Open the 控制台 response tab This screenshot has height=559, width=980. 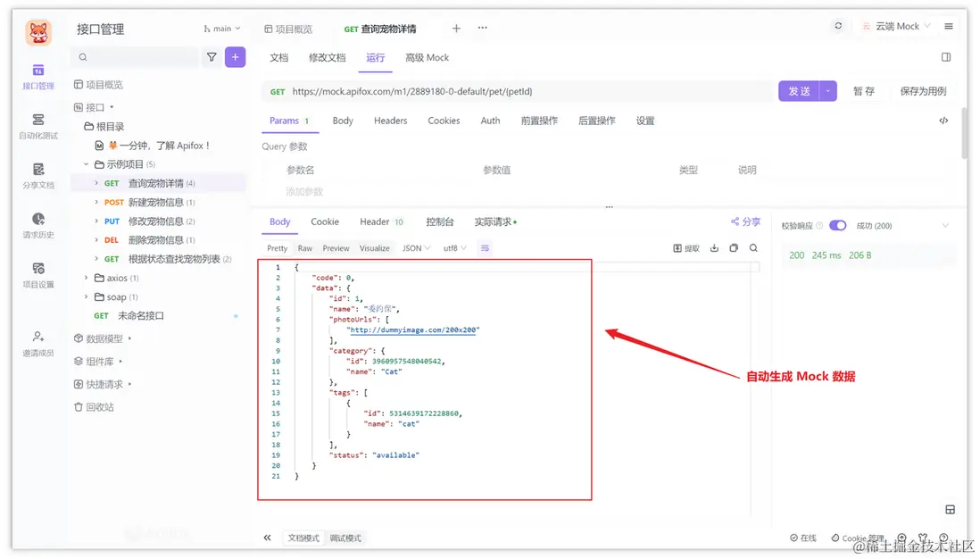tap(440, 222)
